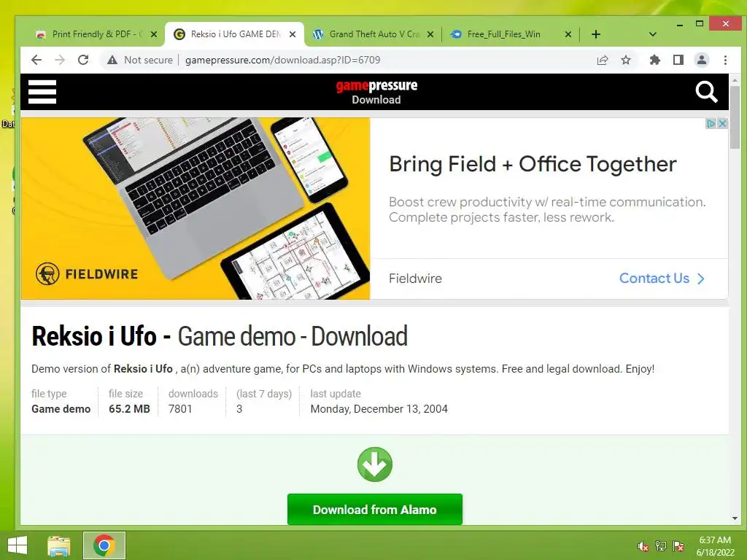Close the Free_Full_Files_Win tab

(568, 34)
